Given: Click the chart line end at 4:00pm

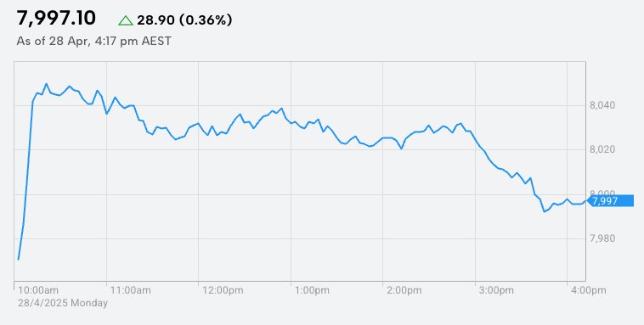Looking at the screenshot, I should coord(585,200).
